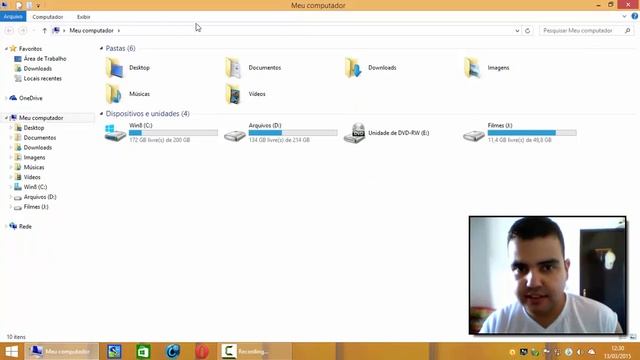Click the Forward navigation arrow
640x360 pixels.
23,31
